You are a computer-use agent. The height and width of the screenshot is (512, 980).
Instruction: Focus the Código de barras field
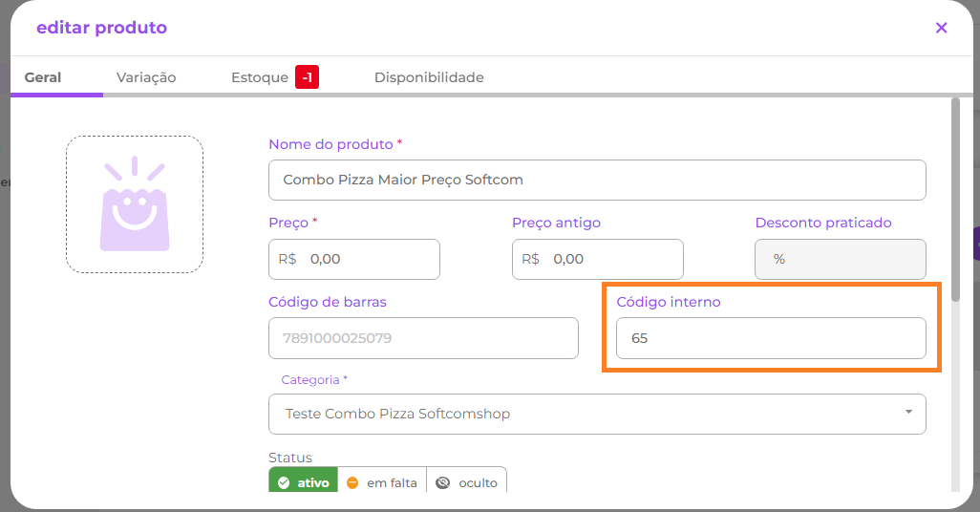(423, 338)
